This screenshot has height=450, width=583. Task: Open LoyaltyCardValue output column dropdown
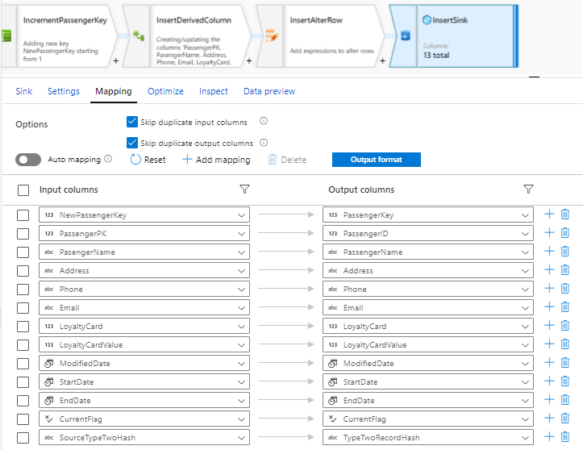tap(428, 345)
